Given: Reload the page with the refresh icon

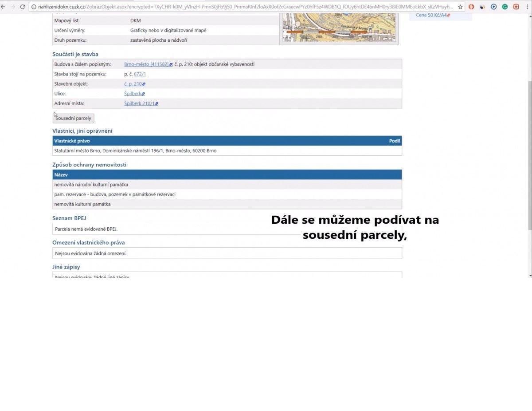Looking at the screenshot, I should (x=22, y=7).
